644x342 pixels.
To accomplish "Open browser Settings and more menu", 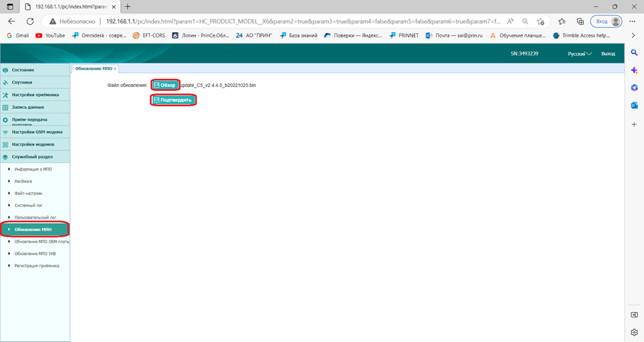I will [x=632, y=21].
